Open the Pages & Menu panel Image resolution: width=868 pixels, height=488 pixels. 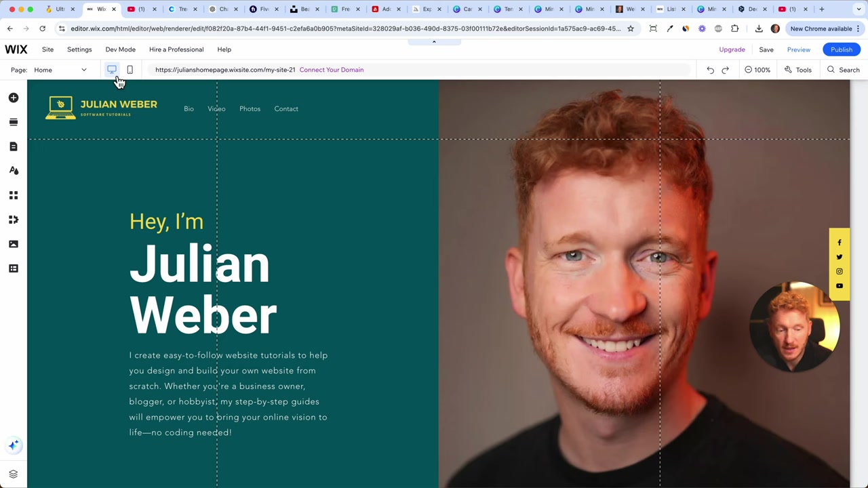[14, 146]
